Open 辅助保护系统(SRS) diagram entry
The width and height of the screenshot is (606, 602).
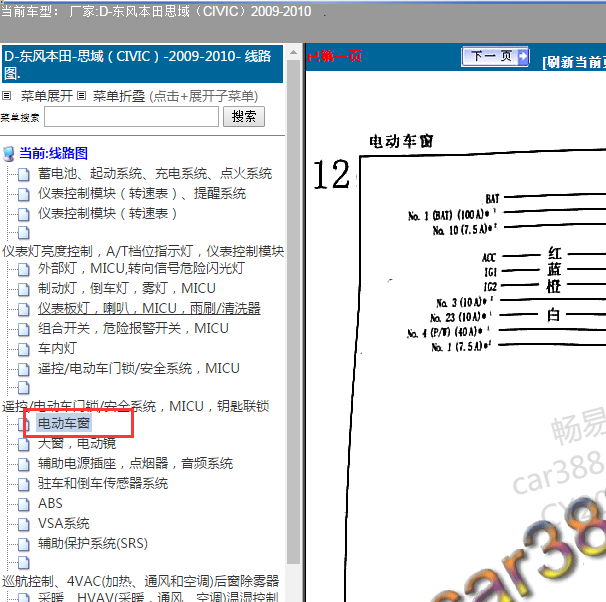[93, 544]
